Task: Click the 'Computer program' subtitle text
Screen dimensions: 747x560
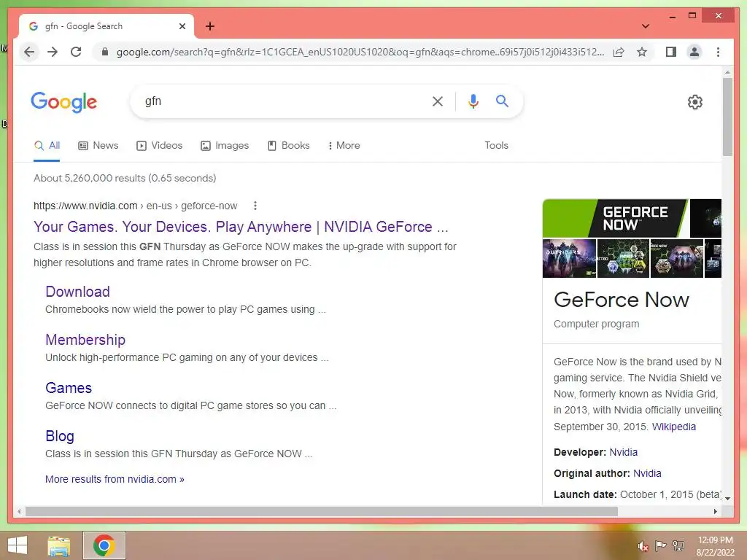Action: point(597,324)
